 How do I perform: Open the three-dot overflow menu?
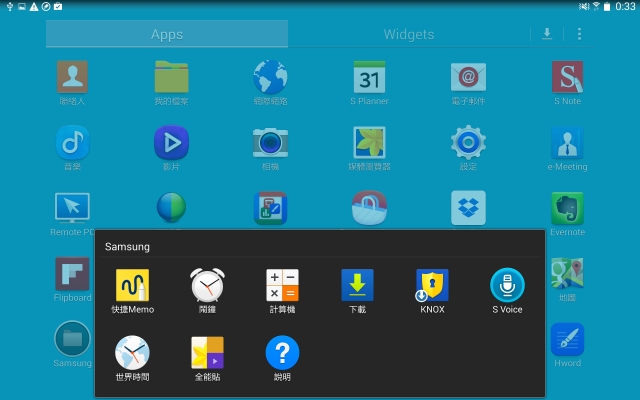pyautogui.click(x=579, y=34)
